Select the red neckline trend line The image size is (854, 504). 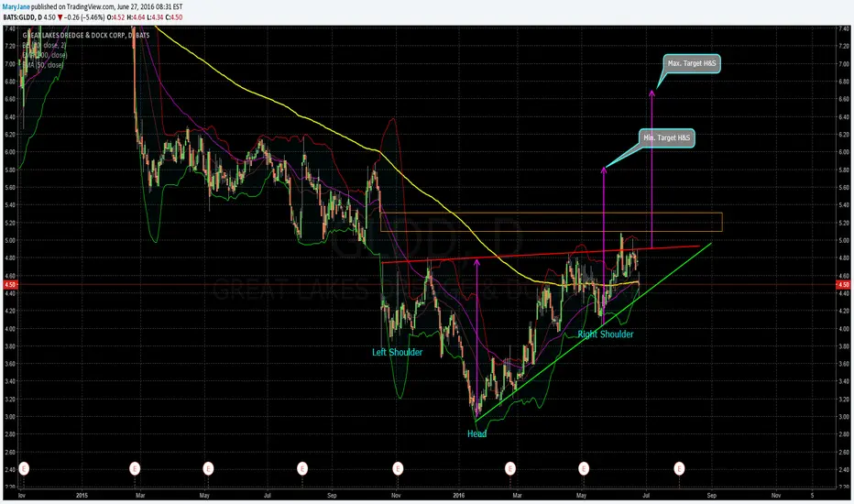pos(541,255)
